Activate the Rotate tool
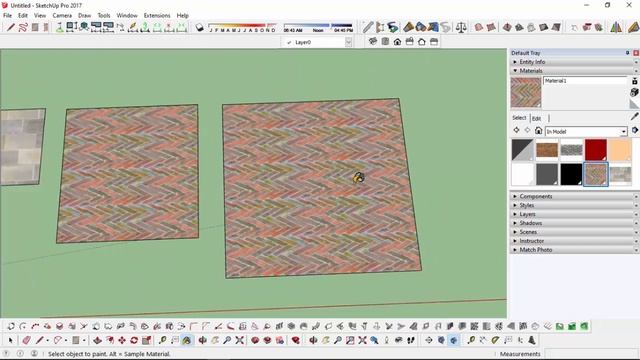Image resolution: width=640 pixels, height=360 pixels. click(x=134, y=340)
